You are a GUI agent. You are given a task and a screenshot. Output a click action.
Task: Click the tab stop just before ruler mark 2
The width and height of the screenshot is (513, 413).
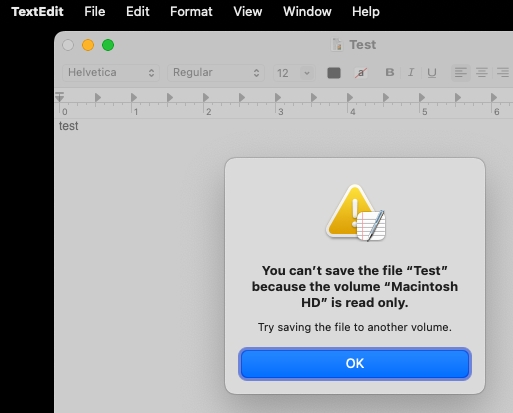[170, 97]
